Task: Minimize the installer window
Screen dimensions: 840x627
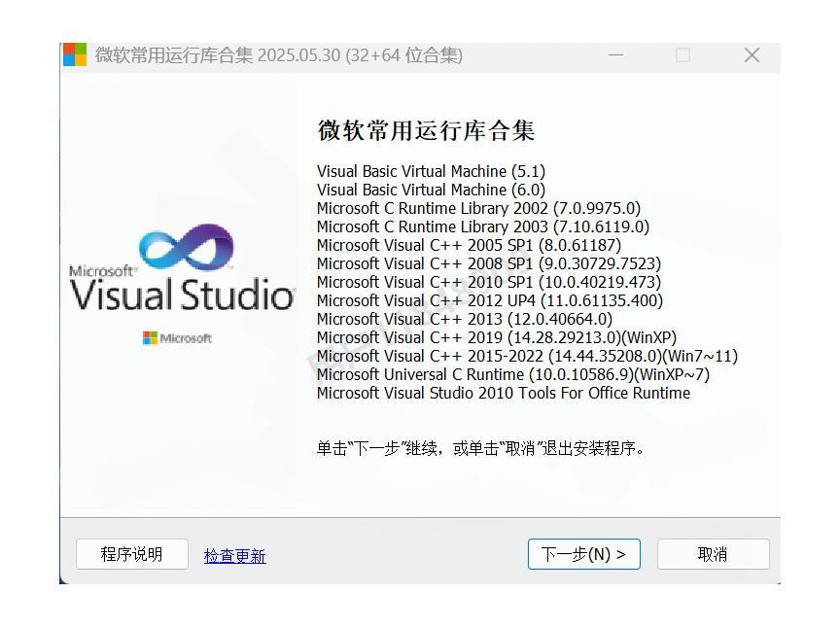Action: pos(615,54)
